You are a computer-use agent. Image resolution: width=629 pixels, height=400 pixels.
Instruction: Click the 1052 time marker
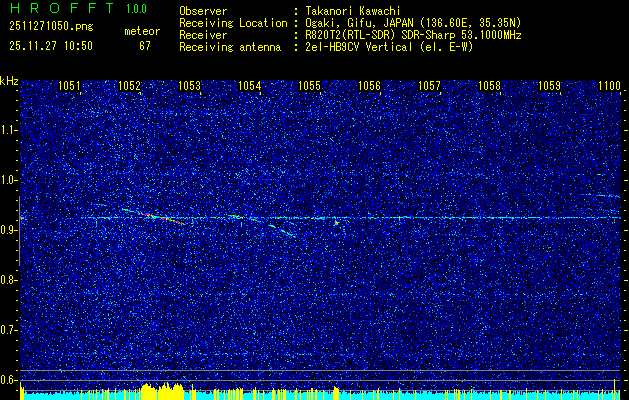tap(130, 86)
